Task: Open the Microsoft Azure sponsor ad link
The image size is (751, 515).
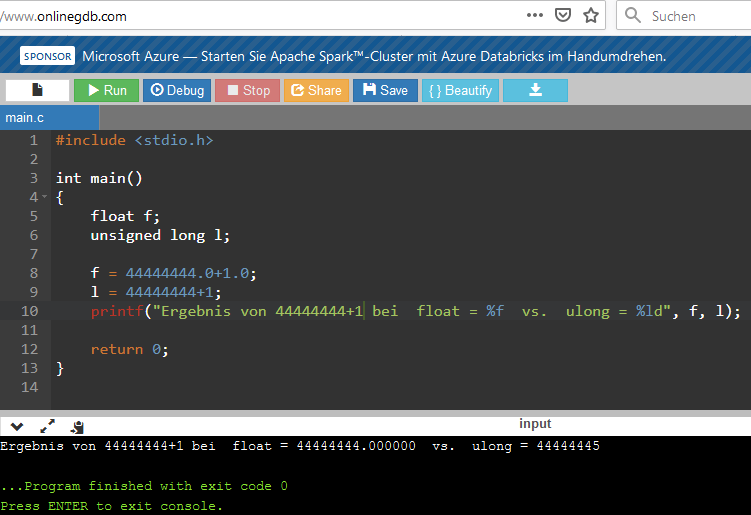Action: (x=374, y=57)
